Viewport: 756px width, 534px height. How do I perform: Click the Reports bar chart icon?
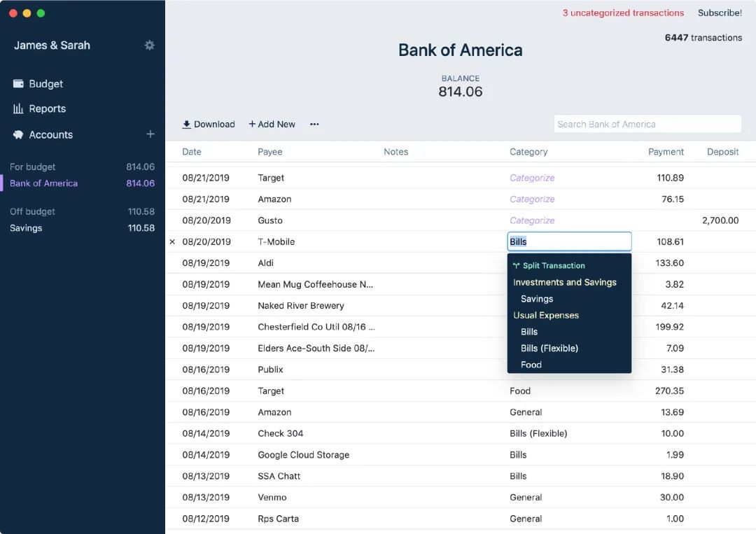[18, 109]
